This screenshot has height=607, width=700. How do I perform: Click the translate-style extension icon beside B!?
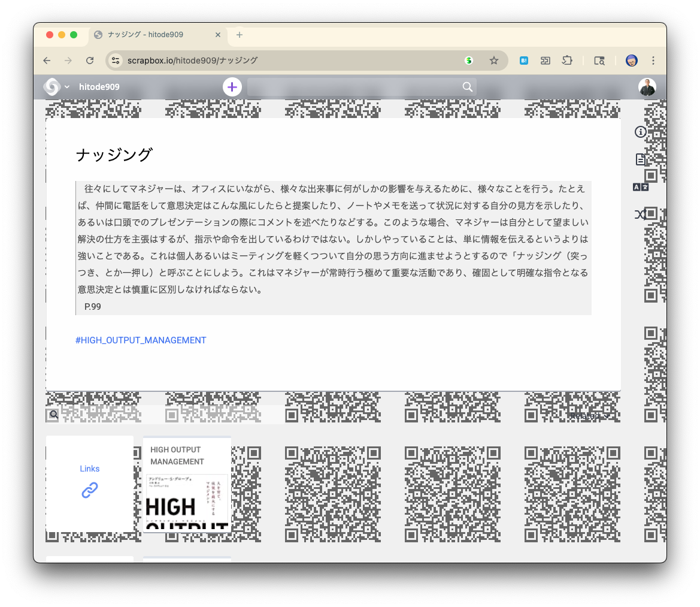545,61
